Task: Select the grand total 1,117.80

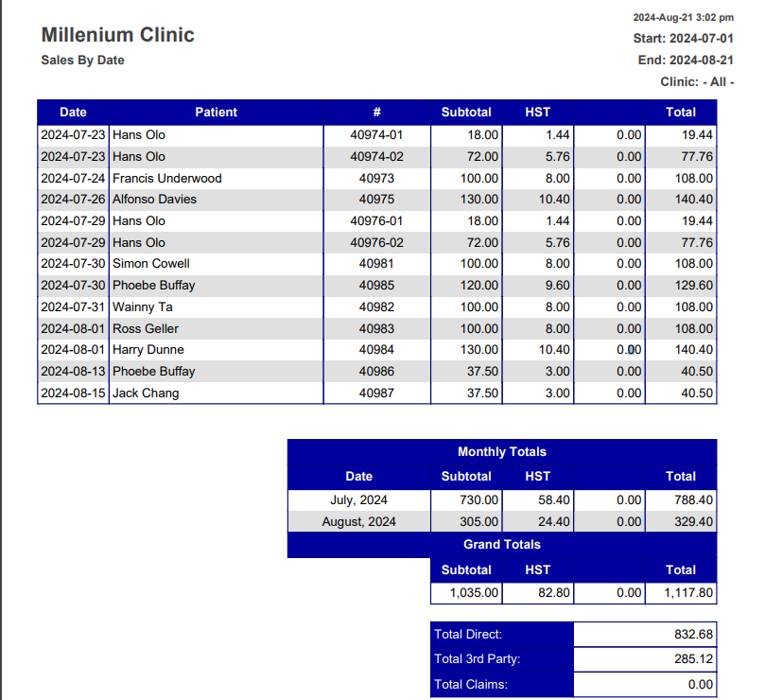Action: pyautogui.click(x=688, y=592)
